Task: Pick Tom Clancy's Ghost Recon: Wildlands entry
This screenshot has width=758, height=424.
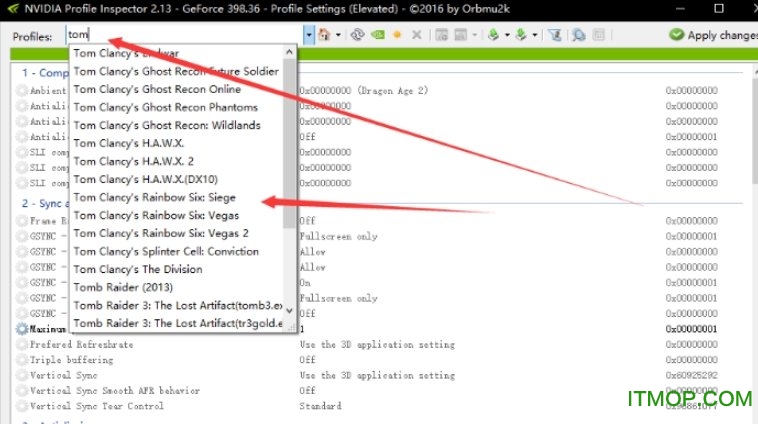Action: 166,126
